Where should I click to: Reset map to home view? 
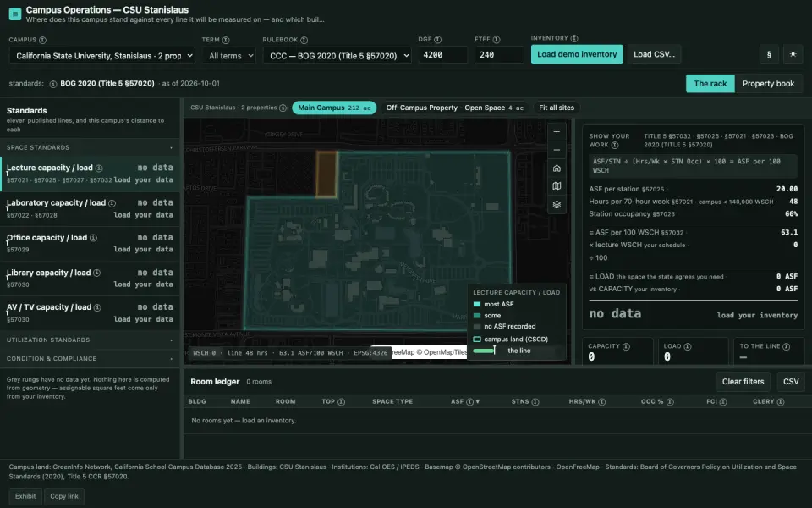557,168
